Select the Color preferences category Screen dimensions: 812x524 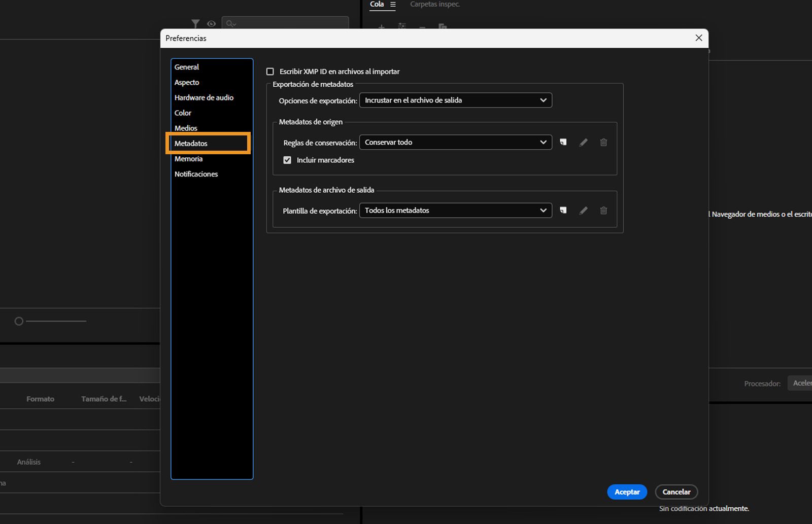click(183, 113)
